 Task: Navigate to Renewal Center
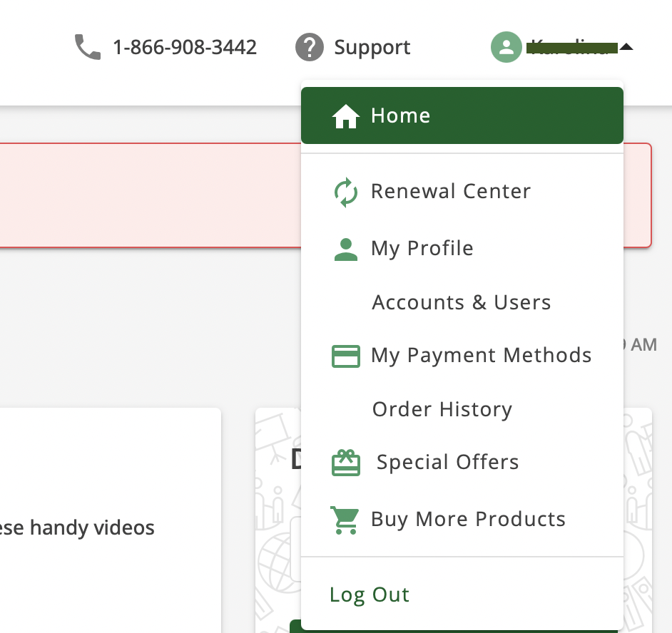coord(450,191)
